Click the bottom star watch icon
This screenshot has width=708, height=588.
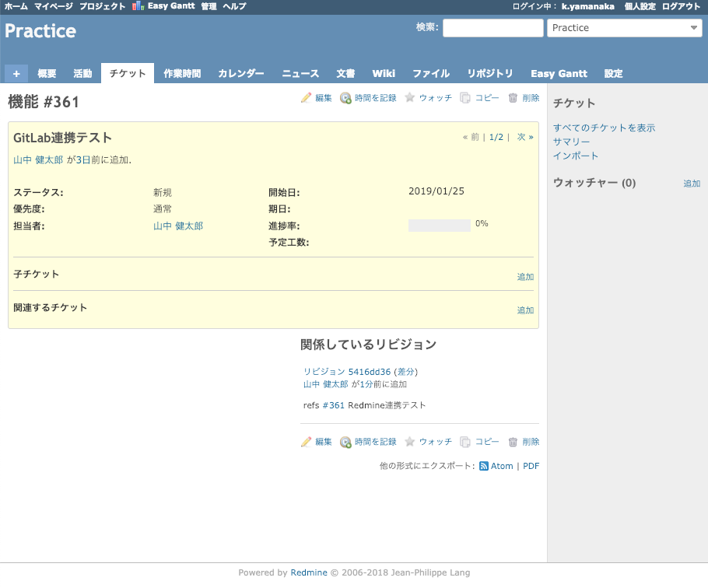410,442
